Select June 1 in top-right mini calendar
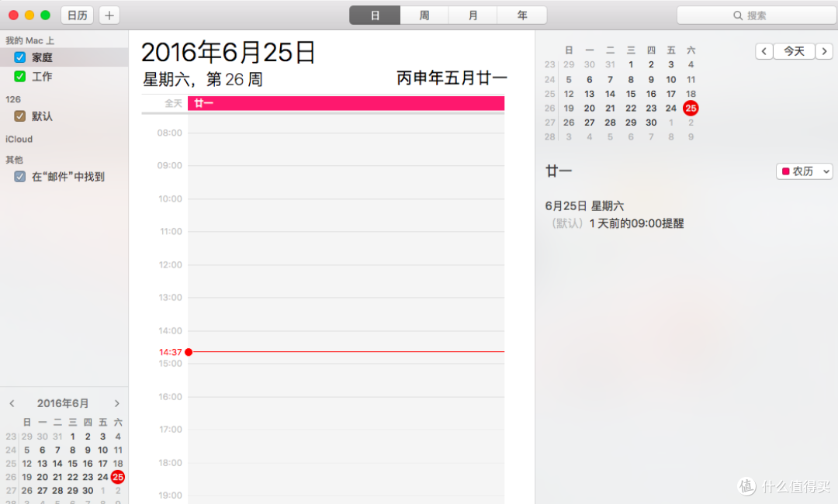 631,64
